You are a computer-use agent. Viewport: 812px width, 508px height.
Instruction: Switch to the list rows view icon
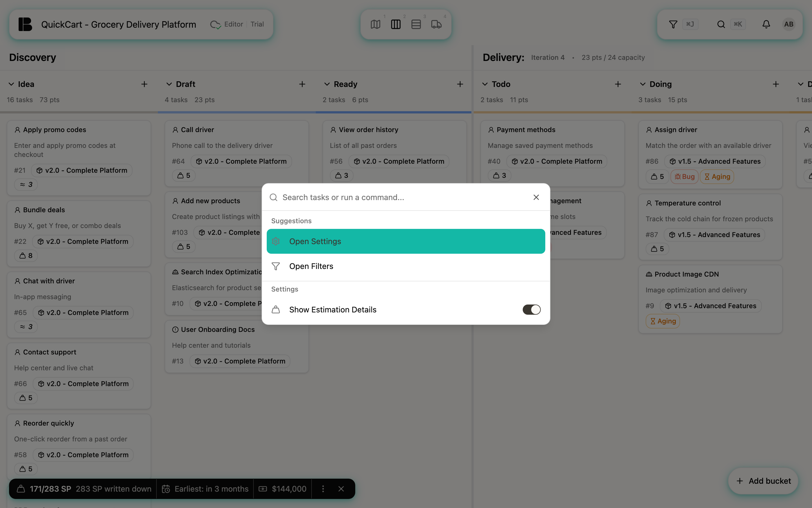[x=416, y=24]
